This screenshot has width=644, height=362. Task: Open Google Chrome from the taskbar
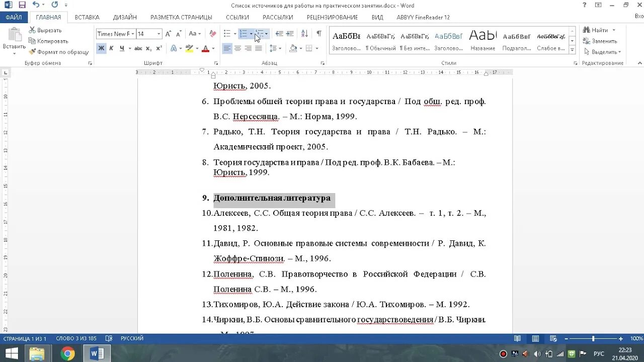[67, 353]
